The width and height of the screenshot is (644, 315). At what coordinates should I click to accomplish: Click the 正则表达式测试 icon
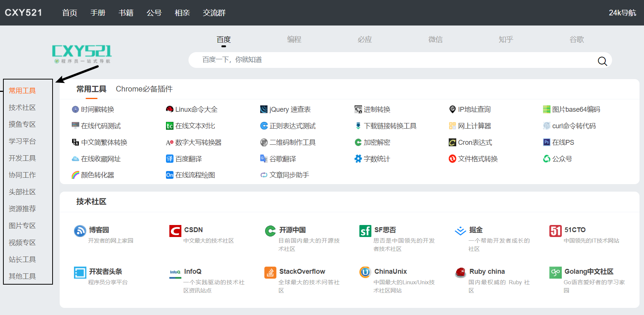(264, 126)
